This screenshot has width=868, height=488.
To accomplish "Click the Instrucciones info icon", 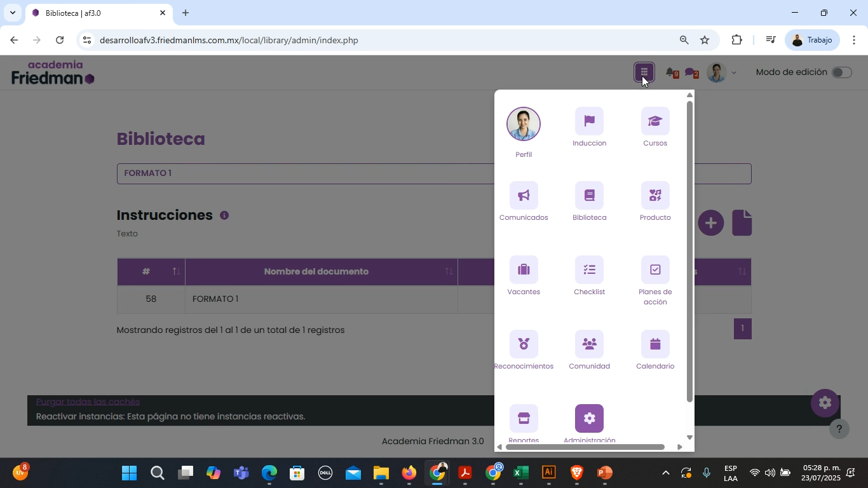I will 224,215.
